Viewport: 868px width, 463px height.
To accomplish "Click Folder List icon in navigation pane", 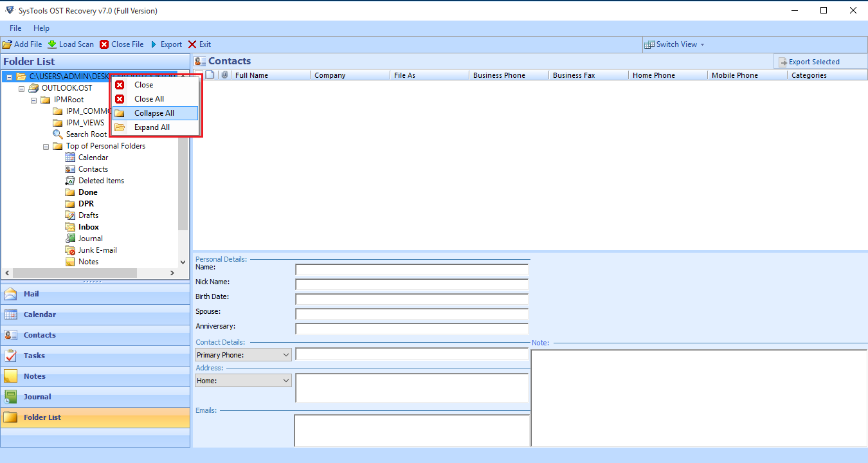I will [x=10, y=417].
